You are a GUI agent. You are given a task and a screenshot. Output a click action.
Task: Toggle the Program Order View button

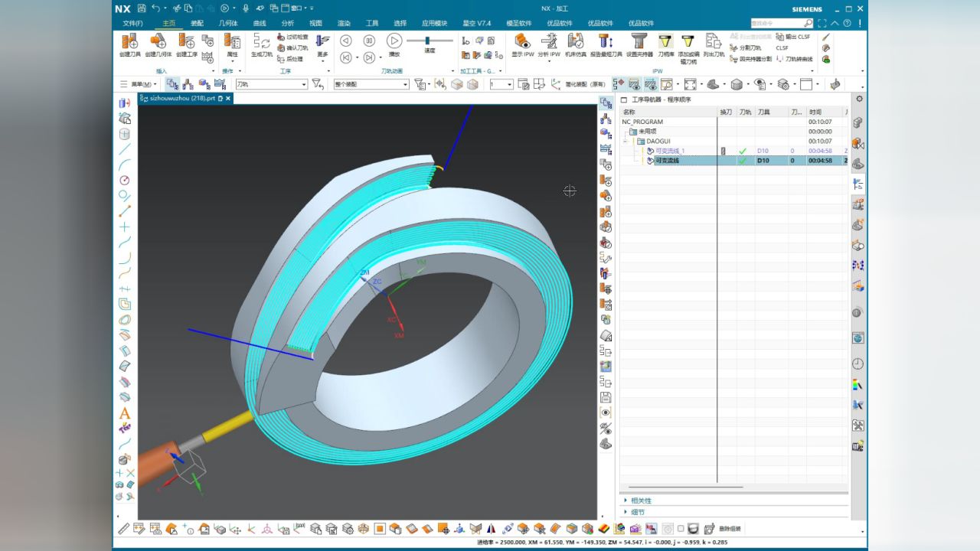172,84
